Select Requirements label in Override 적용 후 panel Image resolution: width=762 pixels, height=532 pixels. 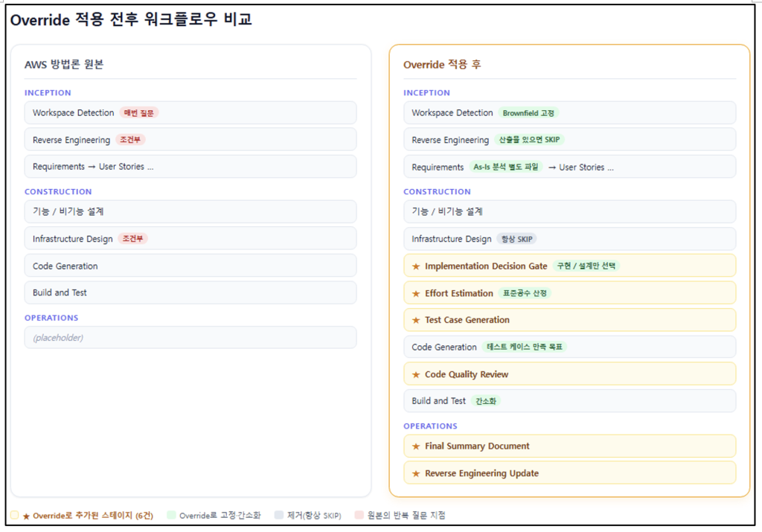point(438,167)
